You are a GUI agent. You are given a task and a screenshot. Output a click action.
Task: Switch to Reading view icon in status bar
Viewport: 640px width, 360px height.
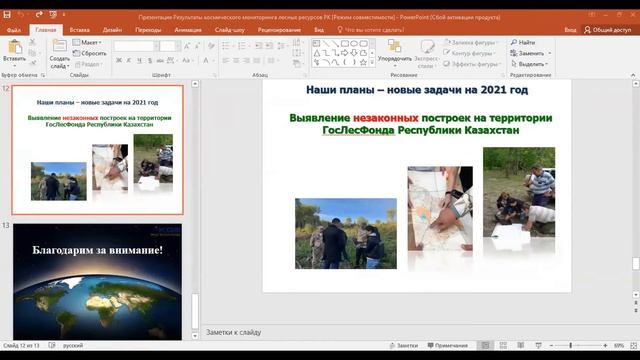pos(520,345)
